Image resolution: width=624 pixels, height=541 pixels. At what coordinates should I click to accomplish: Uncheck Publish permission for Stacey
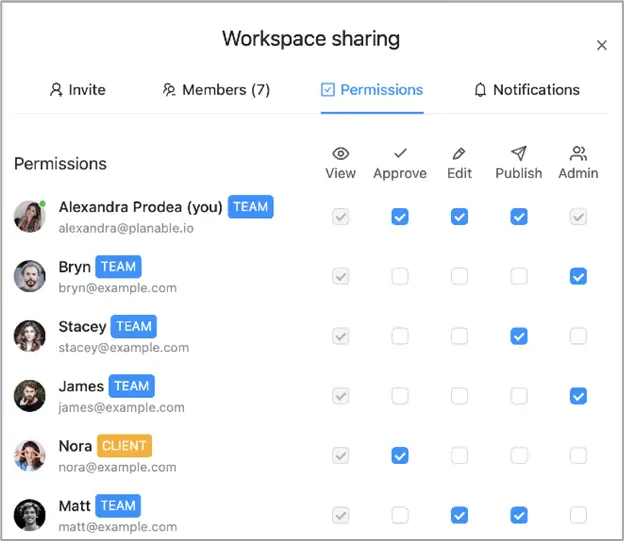click(519, 336)
